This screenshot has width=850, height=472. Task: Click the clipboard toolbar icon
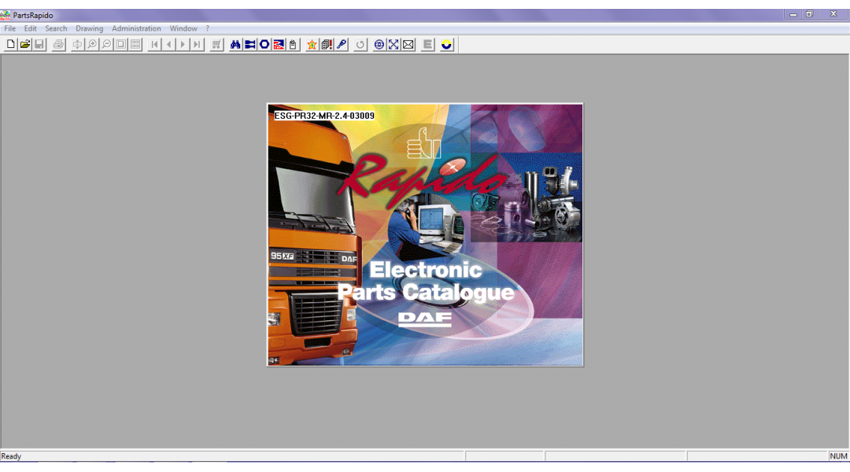(x=293, y=44)
